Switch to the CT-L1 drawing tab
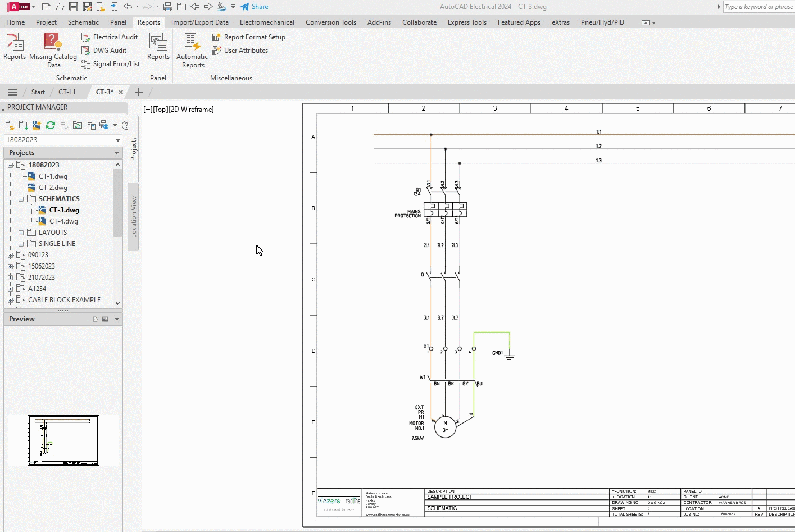The image size is (795, 532). coord(67,92)
